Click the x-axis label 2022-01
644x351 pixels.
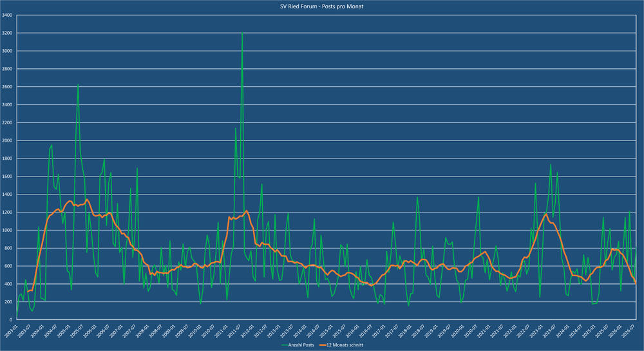[x=511, y=331]
